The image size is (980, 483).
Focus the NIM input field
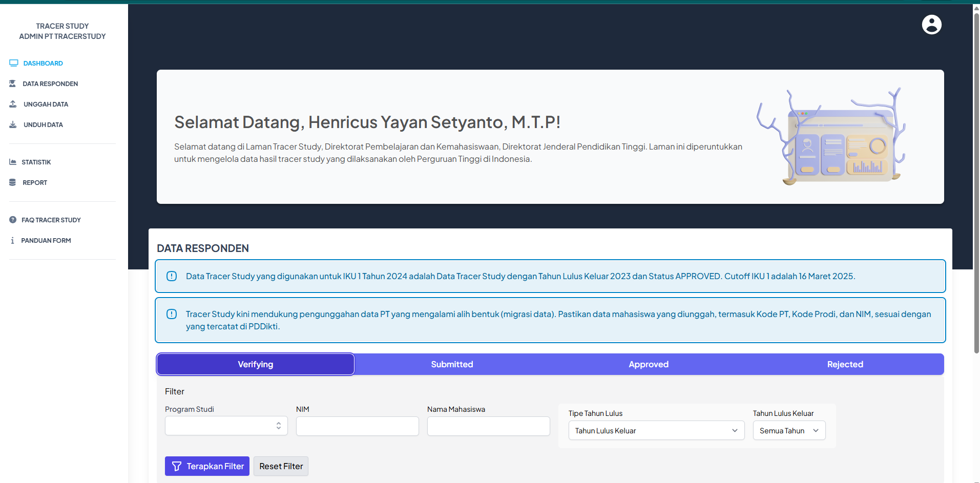[357, 426]
